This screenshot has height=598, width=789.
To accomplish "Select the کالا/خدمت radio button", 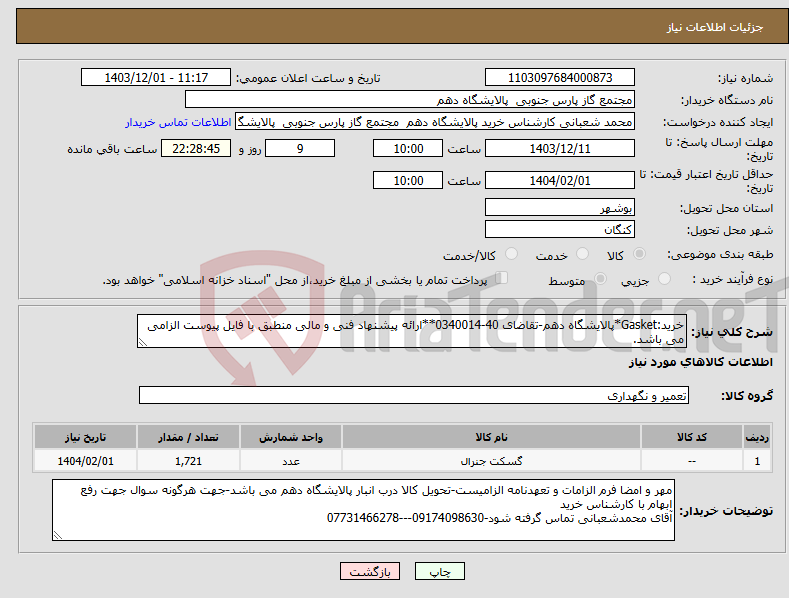I will coord(511,254).
